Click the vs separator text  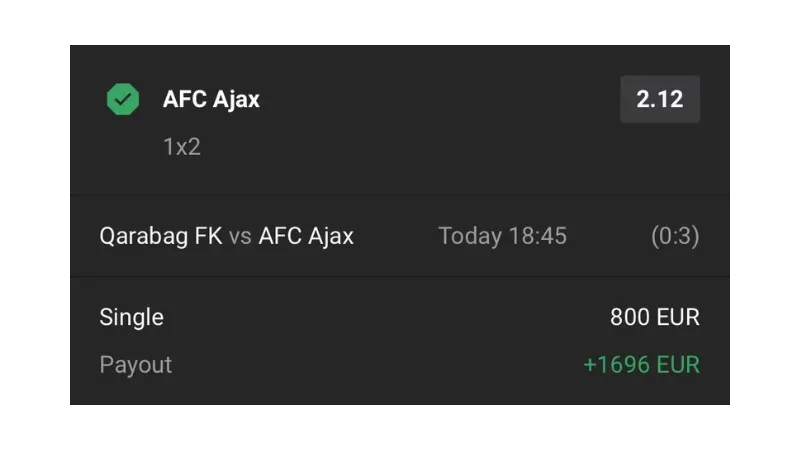[240, 237]
